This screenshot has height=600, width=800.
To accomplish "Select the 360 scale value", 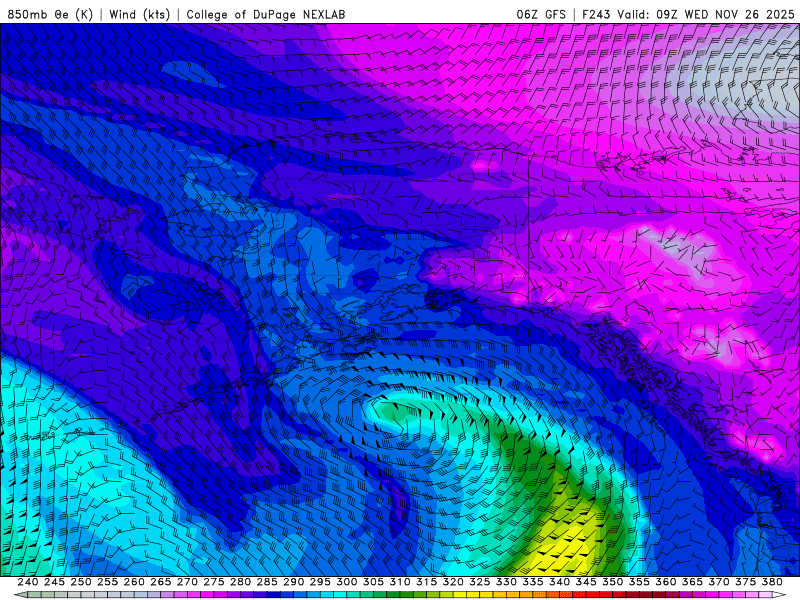I will [665, 582].
